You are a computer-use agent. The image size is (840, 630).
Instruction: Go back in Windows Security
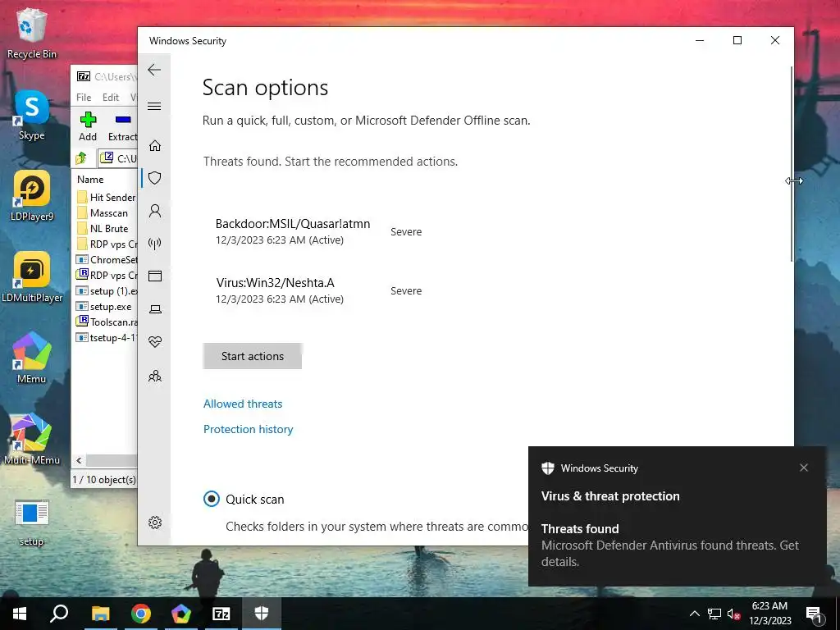pos(154,70)
